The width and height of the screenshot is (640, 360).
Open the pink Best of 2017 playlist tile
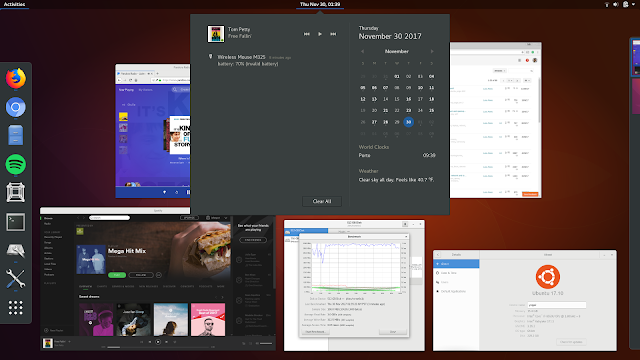(x=208, y=320)
